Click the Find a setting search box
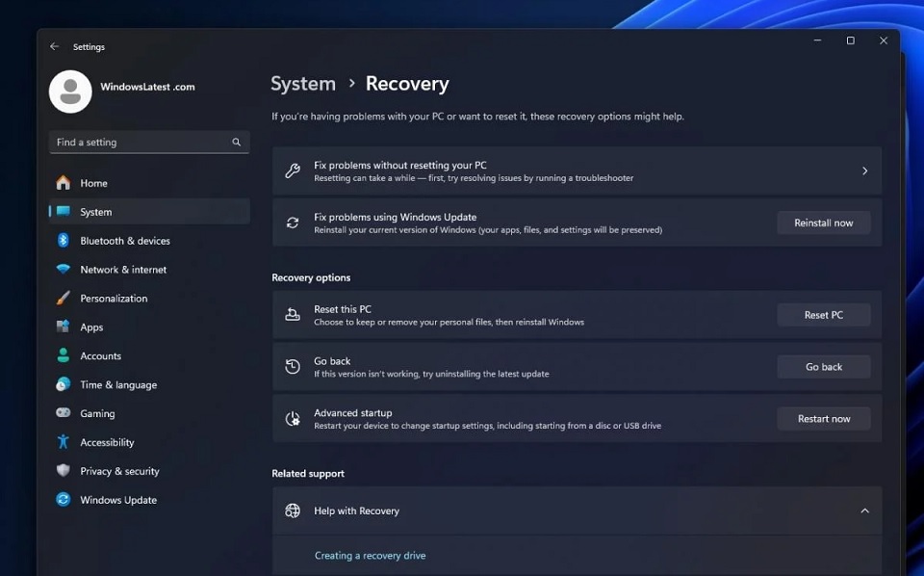 tap(149, 143)
